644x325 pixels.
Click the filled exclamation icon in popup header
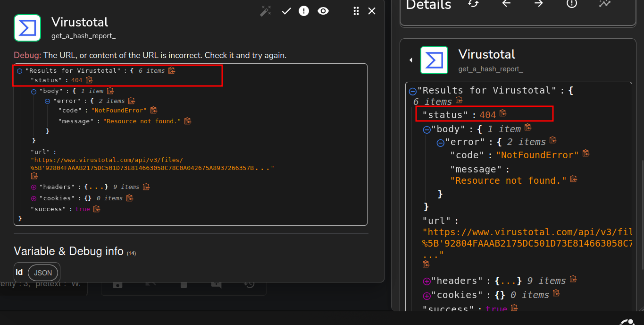[304, 11]
